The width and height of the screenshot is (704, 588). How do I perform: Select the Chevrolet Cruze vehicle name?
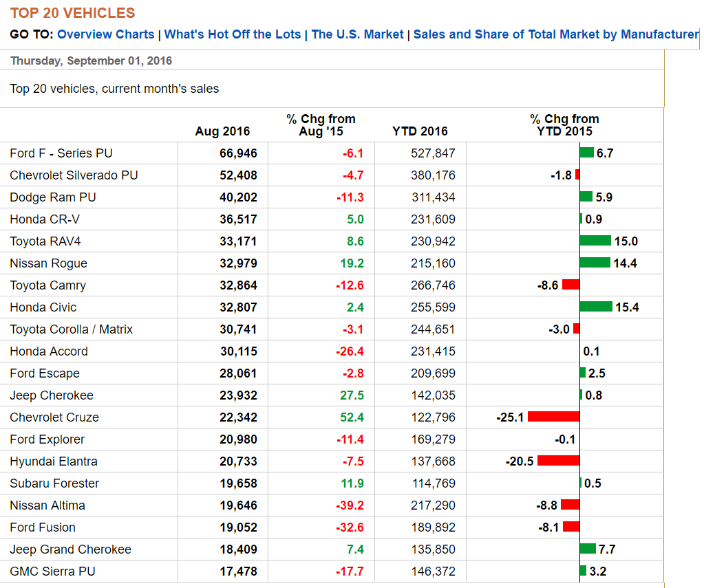54,417
